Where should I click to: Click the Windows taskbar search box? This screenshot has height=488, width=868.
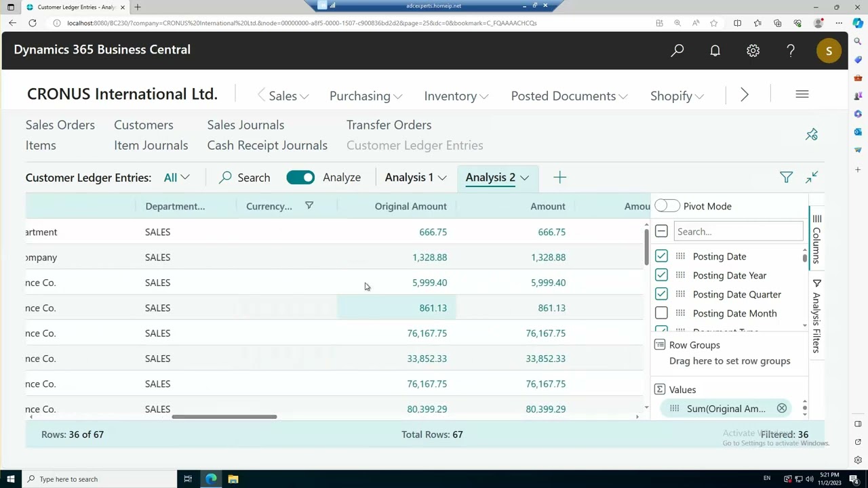pos(100,479)
